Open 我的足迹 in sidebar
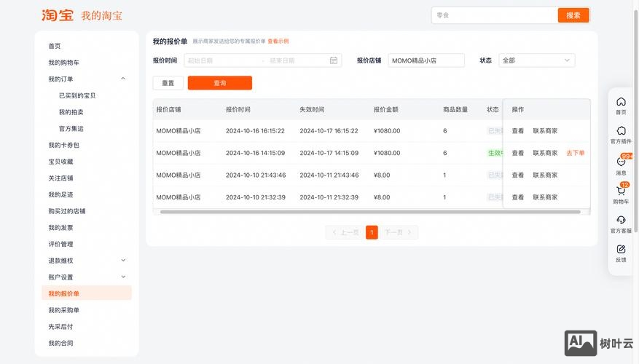The height and width of the screenshot is (364, 639). pyautogui.click(x=60, y=194)
